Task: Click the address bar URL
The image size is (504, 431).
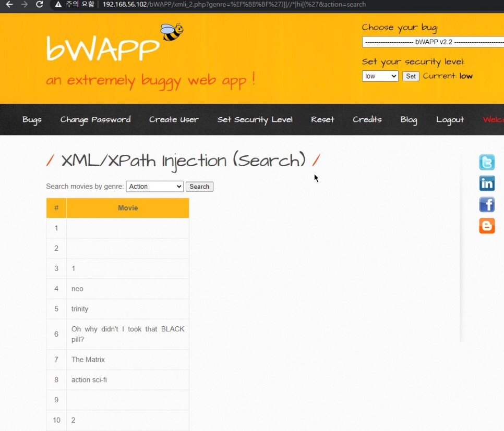Action: coord(234,5)
